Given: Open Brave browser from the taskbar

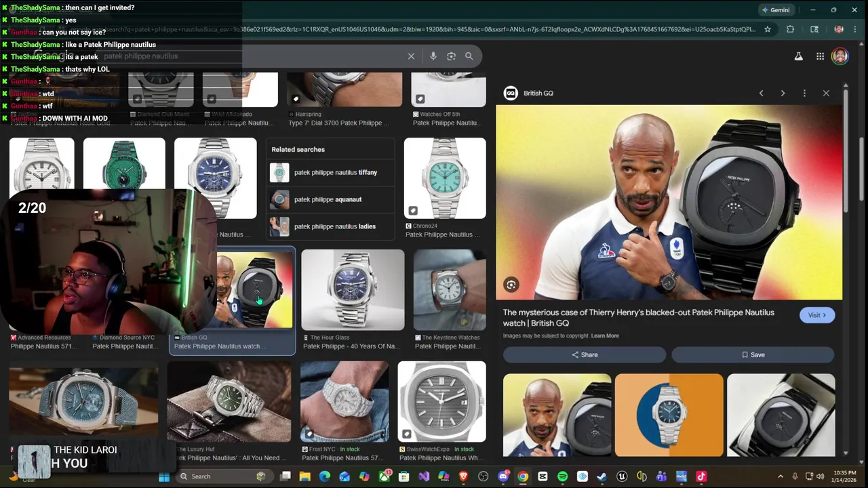Looking at the screenshot, I should coord(463,476).
